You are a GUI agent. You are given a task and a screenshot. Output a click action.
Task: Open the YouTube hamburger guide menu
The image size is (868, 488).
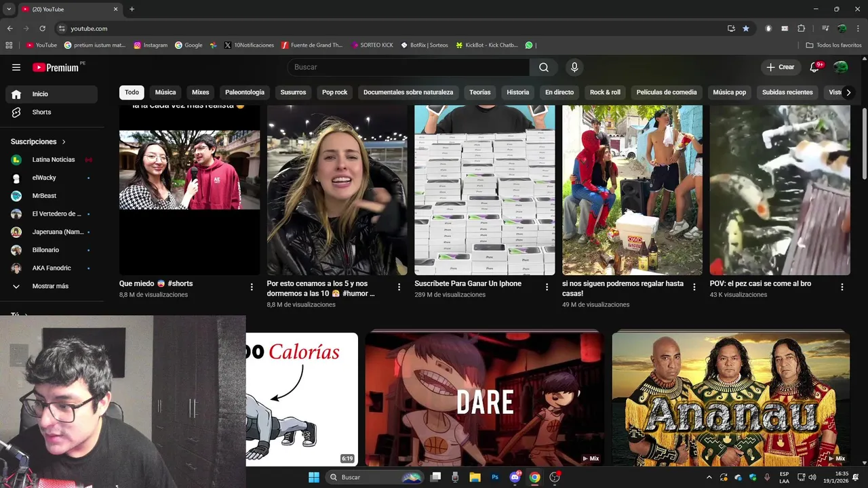pos(16,67)
